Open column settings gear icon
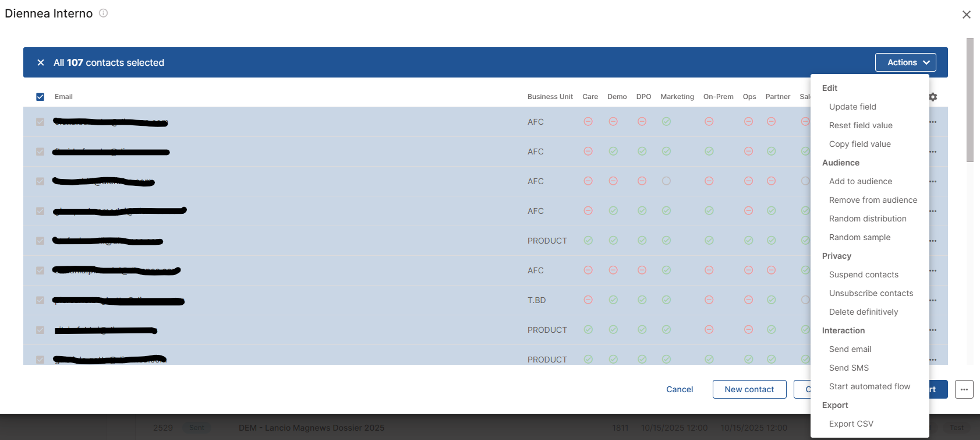The height and width of the screenshot is (440, 980). [x=933, y=97]
